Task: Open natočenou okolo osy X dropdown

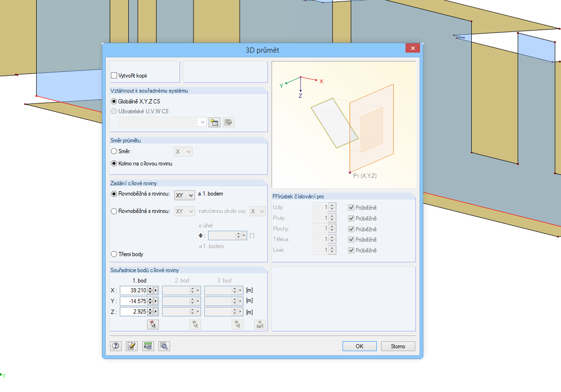Action: [257, 211]
